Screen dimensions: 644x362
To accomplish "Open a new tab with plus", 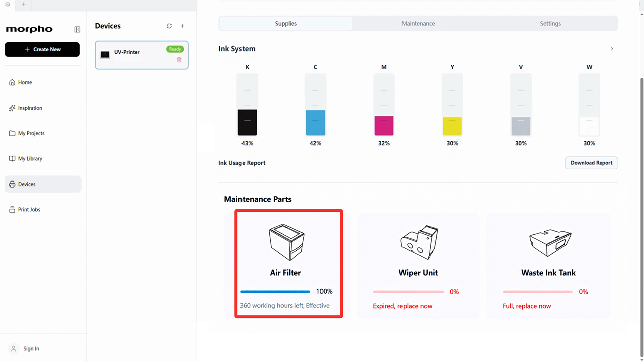I will [x=23, y=4].
